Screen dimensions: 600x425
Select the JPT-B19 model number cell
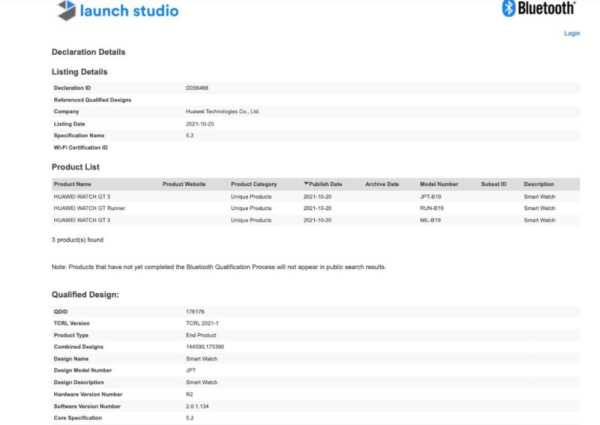tap(432, 196)
